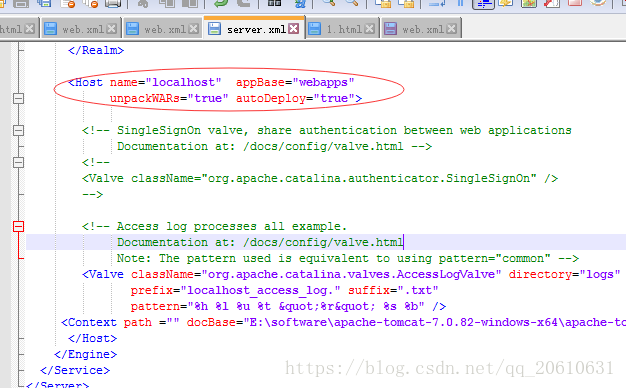The image size is (626, 388).
Task: Click the standalone --> comment closer line
Action: 92,194
